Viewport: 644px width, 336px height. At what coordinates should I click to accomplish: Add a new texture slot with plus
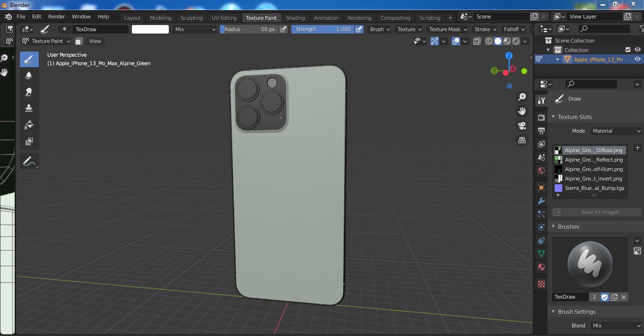pos(637,148)
